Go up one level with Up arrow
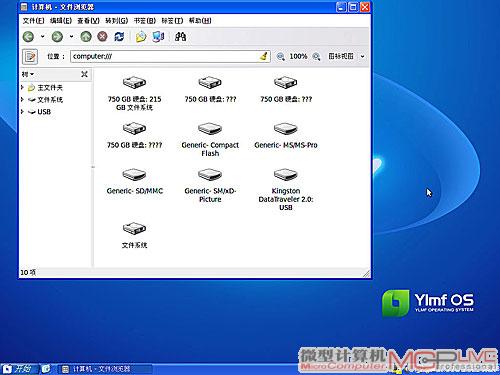Image resolution: width=500 pixels, height=375 pixels. (86, 37)
